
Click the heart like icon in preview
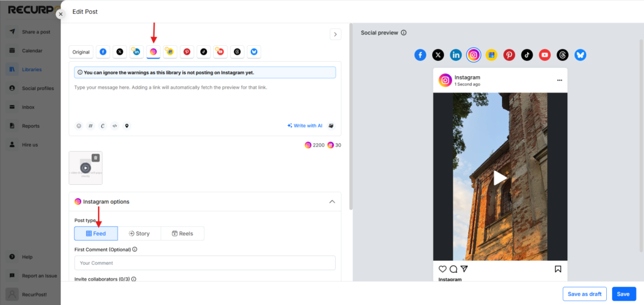[x=442, y=269]
